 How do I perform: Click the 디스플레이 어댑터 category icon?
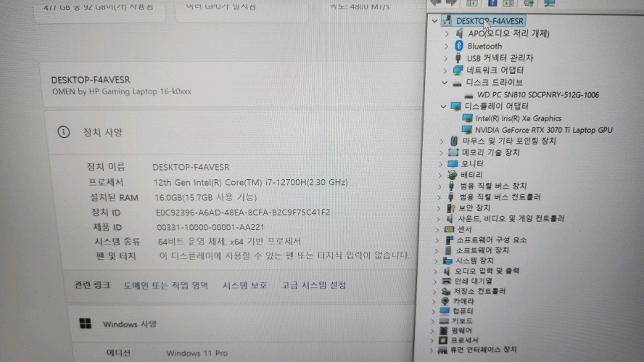pyautogui.click(x=455, y=107)
